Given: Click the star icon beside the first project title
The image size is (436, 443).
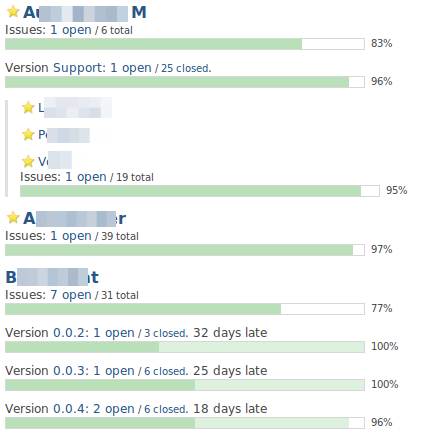Looking at the screenshot, I should (13, 12).
